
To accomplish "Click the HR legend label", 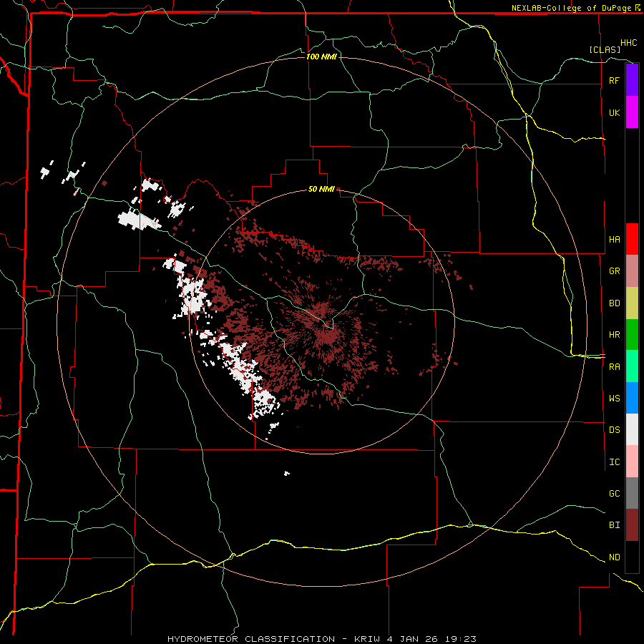I will tap(614, 335).
